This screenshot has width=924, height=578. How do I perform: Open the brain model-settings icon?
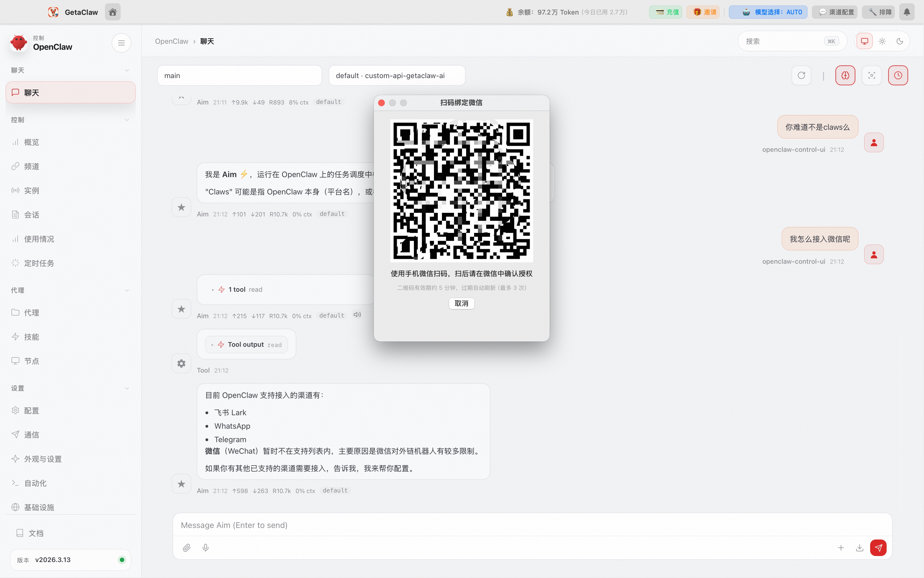[x=845, y=75]
